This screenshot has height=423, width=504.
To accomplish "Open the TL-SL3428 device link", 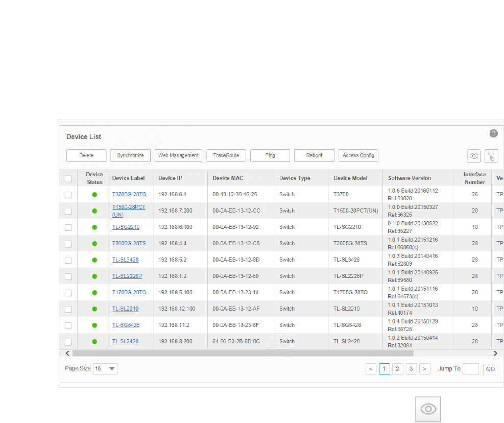I will click(125, 260).
